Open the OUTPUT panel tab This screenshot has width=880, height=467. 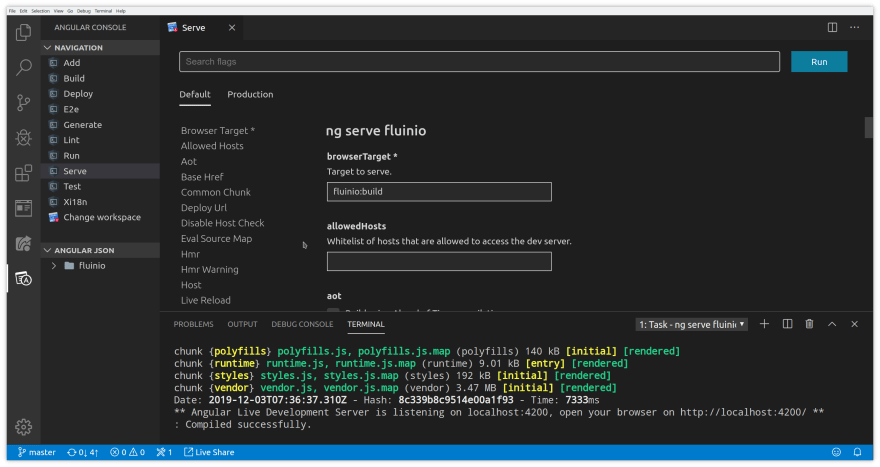[242, 324]
